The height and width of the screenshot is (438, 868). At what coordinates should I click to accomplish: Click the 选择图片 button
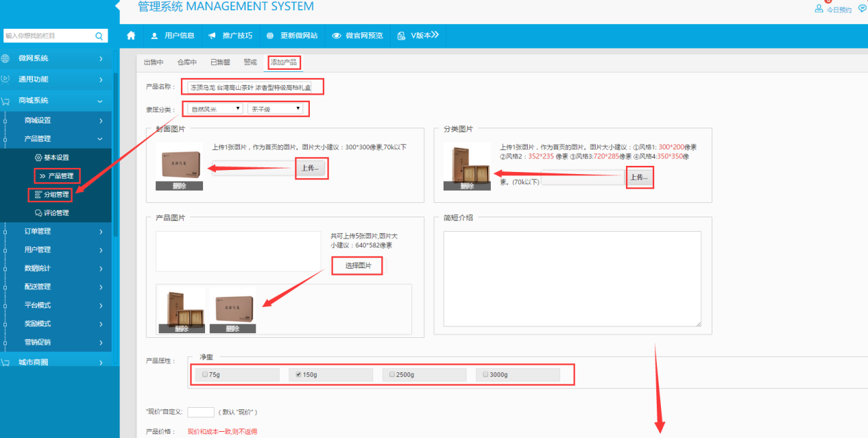click(x=357, y=266)
